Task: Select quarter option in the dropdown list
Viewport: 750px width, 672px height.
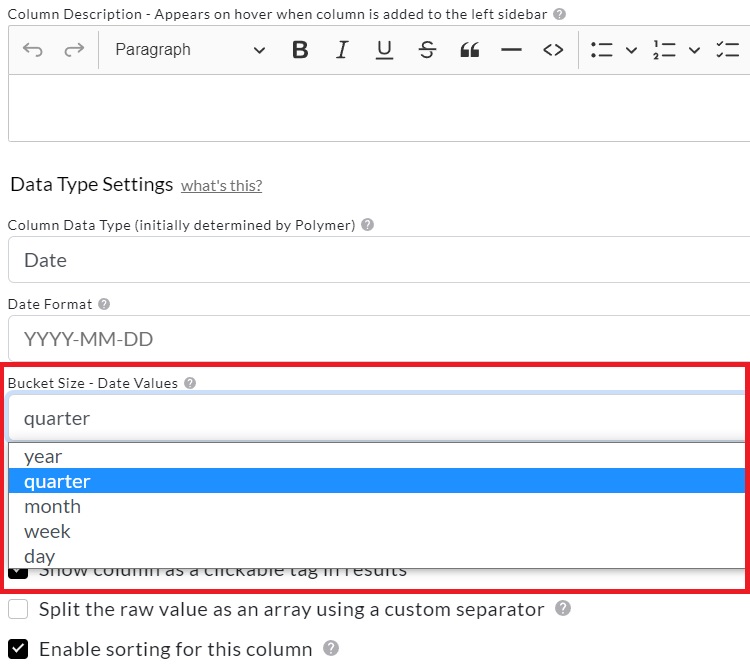Action: click(x=377, y=481)
